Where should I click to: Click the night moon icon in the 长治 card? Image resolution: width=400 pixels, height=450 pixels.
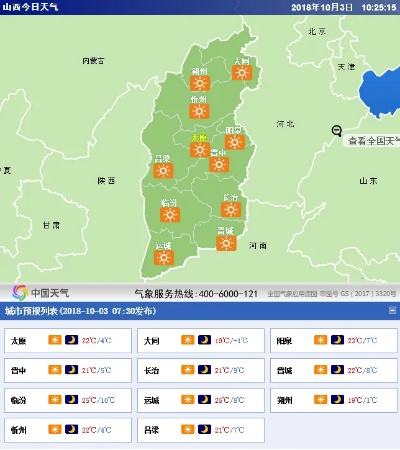[x=204, y=370]
